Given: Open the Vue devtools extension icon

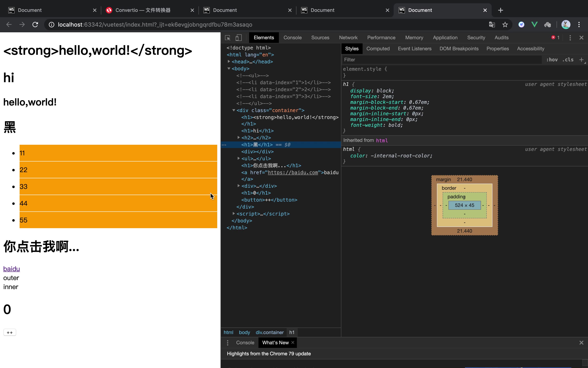Looking at the screenshot, I should coord(535,25).
